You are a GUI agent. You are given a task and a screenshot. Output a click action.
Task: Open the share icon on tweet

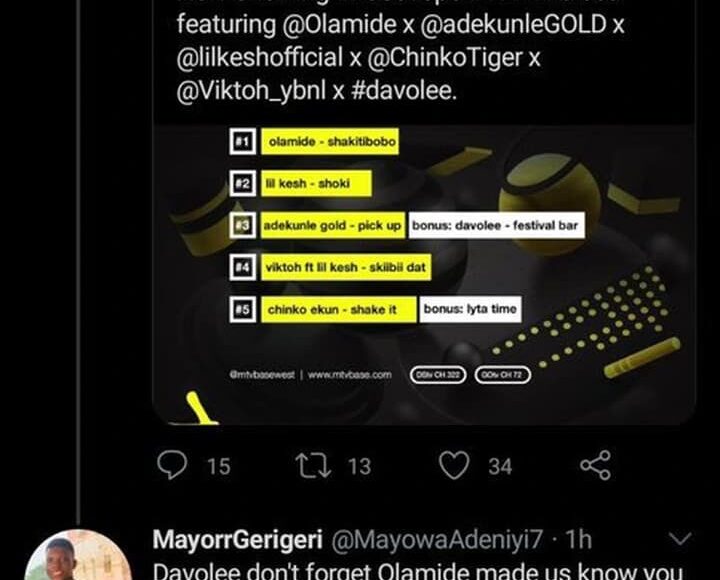pyautogui.click(x=596, y=465)
